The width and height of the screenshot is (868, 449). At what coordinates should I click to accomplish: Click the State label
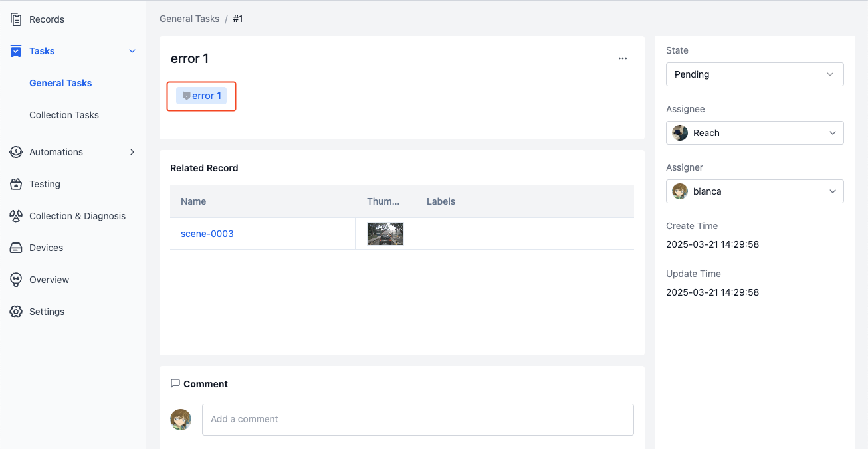pos(677,50)
